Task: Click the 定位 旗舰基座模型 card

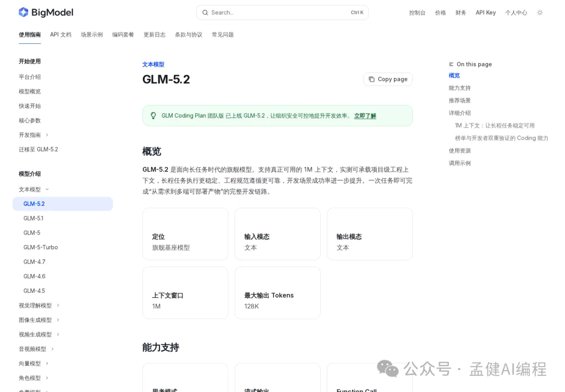Action: (185, 234)
